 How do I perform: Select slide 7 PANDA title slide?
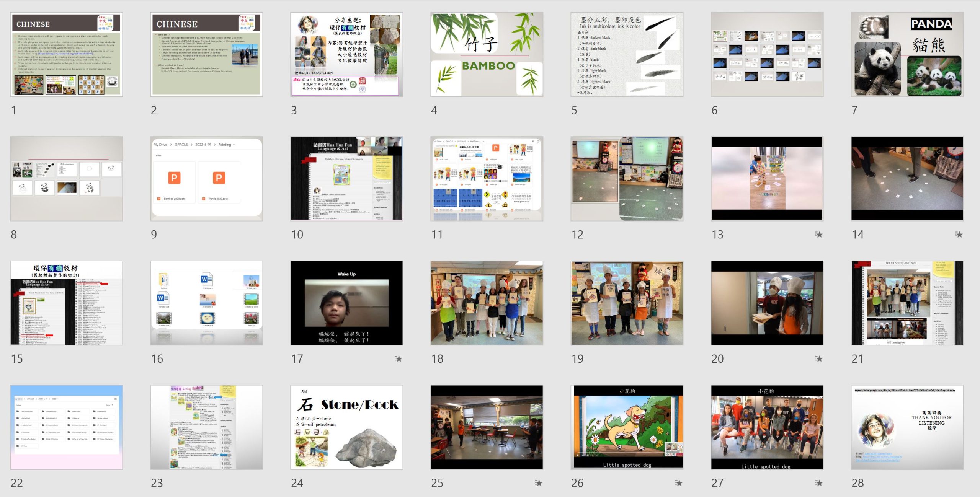pyautogui.click(x=907, y=54)
